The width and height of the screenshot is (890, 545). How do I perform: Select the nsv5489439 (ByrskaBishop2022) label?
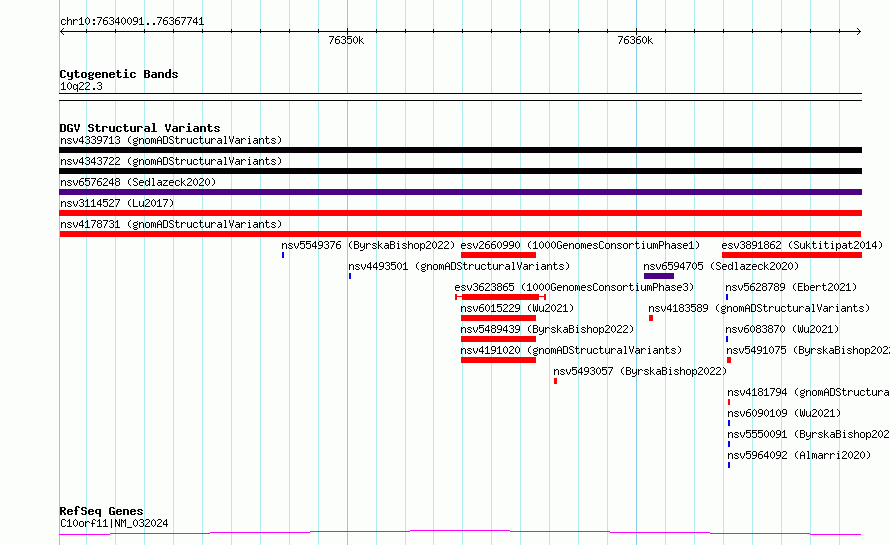tap(547, 329)
